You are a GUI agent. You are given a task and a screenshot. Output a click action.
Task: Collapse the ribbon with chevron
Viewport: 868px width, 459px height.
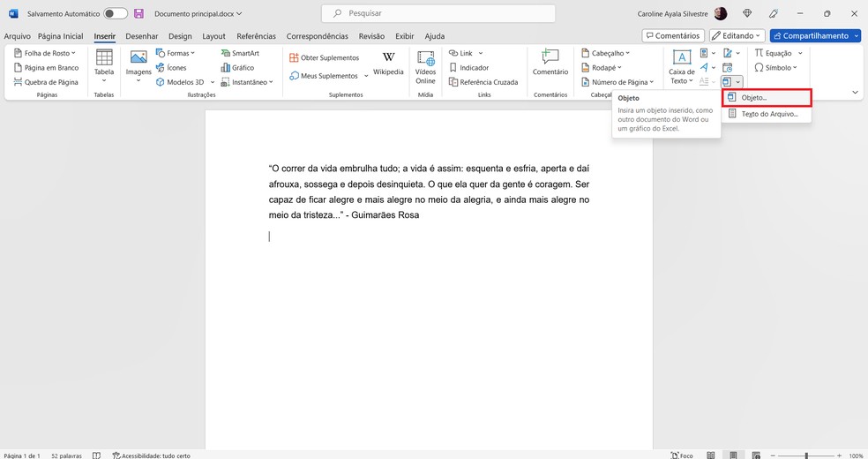pyautogui.click(x=856, y=93)
